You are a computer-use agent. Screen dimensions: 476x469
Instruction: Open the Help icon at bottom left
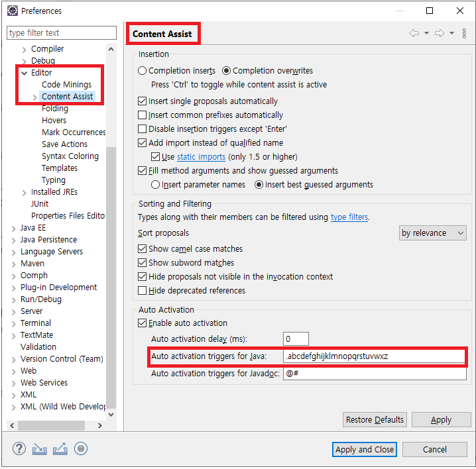19,448
